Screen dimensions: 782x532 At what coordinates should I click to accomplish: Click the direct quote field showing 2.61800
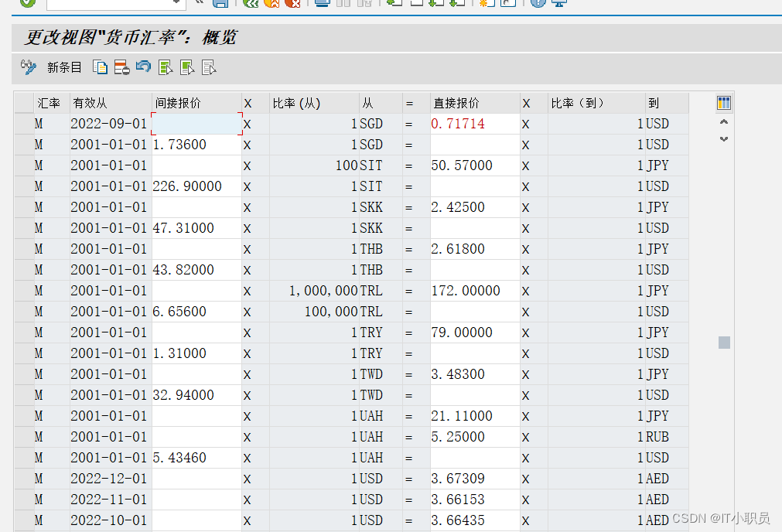(x=475, y=249)
